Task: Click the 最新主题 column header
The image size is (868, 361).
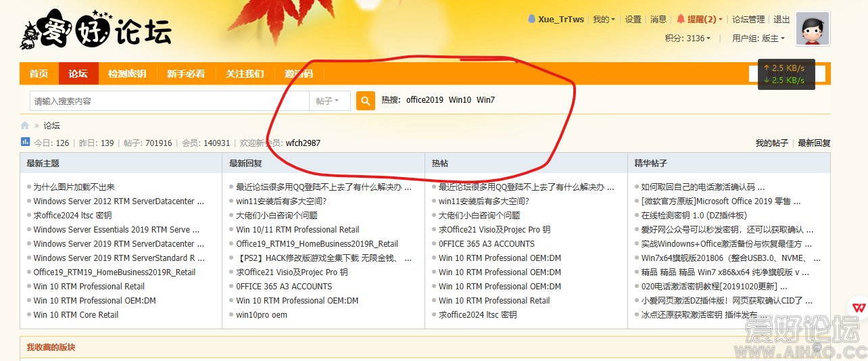Action: (43, 163)
